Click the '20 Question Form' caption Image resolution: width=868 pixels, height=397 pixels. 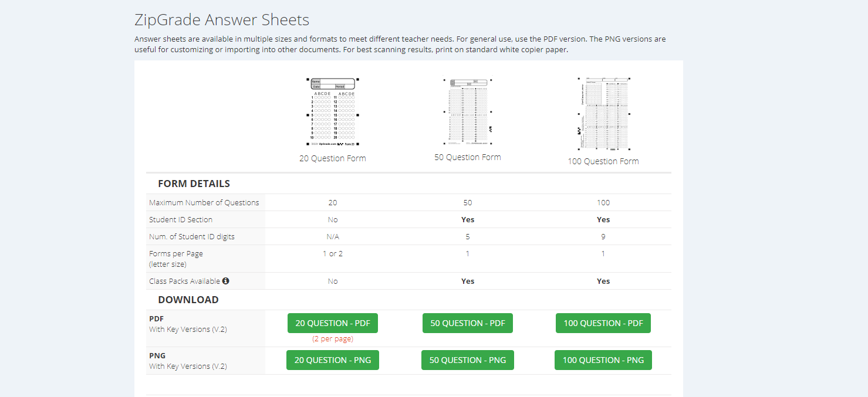tap(333, 158)
